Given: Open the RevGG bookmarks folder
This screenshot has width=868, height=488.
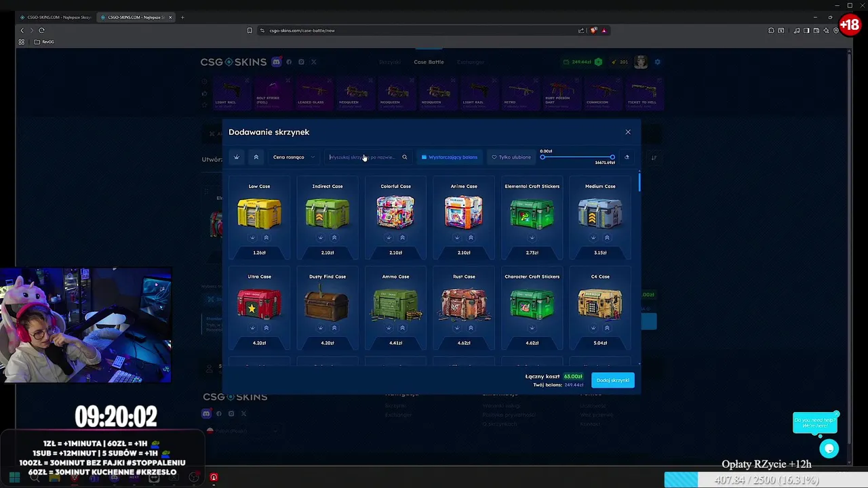Looking at the screenshot, I should pyautogui.click(x=45, y=42).
